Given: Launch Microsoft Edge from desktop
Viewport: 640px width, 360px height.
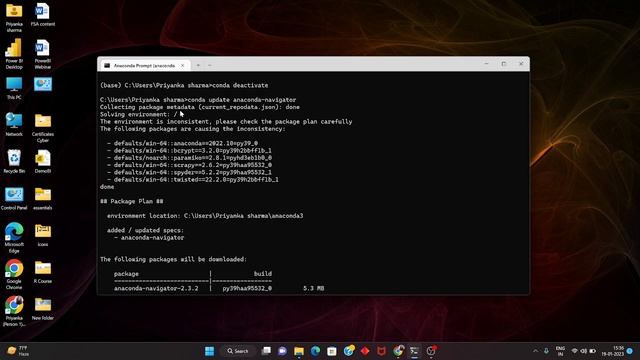Looking at the screenshot, I should [x=14, y=238].
